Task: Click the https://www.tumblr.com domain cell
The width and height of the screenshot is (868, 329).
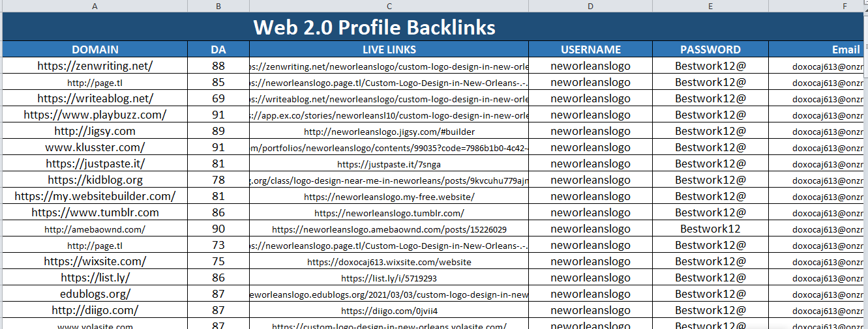Action: [x=95, y=212]
